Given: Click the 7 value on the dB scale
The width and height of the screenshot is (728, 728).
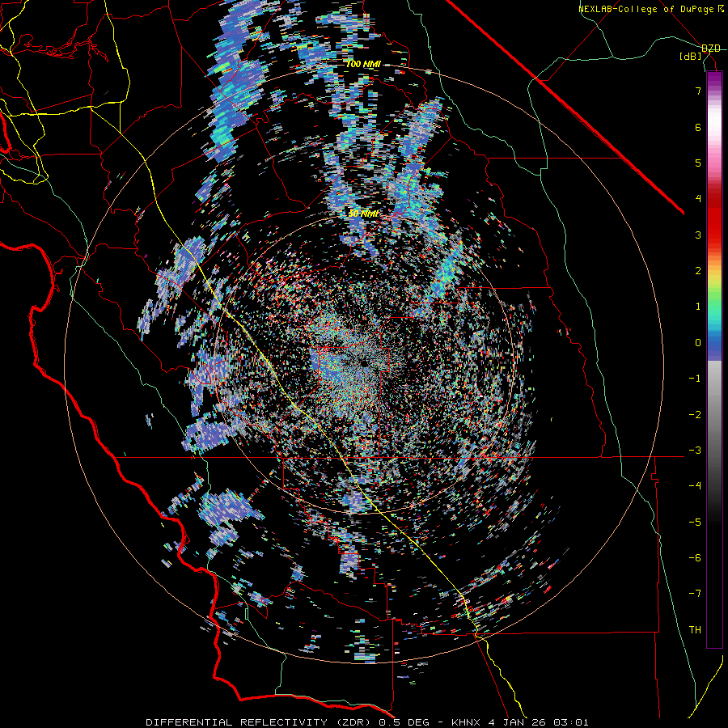Looking at the screenshot, I should pos(698,91).
